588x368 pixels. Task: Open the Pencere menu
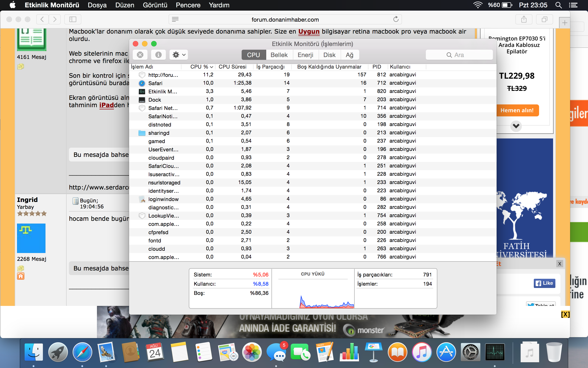pyautogui.click(x=188, y=5)
